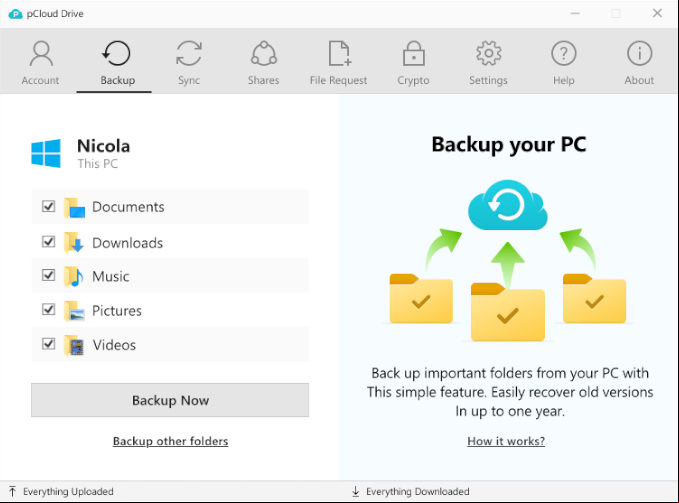Click the Everything Downloaded status indicator

click(411, 491)
